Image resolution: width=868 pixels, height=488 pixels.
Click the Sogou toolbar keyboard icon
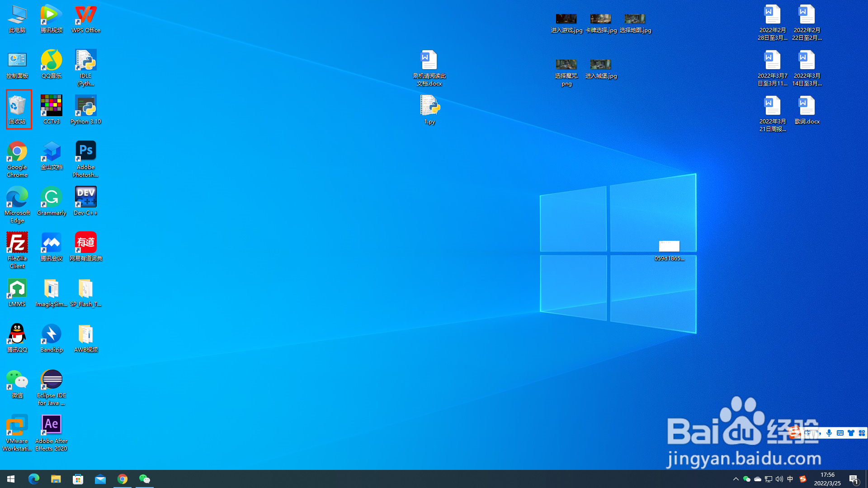(x=840, y=433)
